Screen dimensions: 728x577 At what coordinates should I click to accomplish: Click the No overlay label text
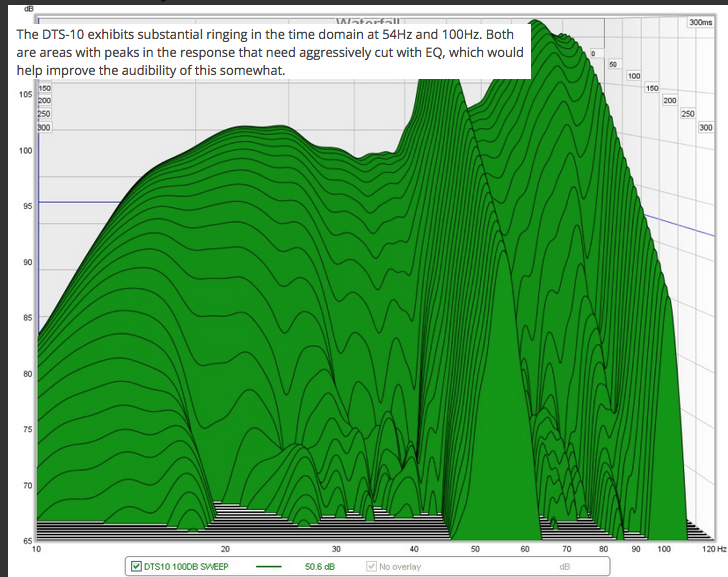coord(400,567)
